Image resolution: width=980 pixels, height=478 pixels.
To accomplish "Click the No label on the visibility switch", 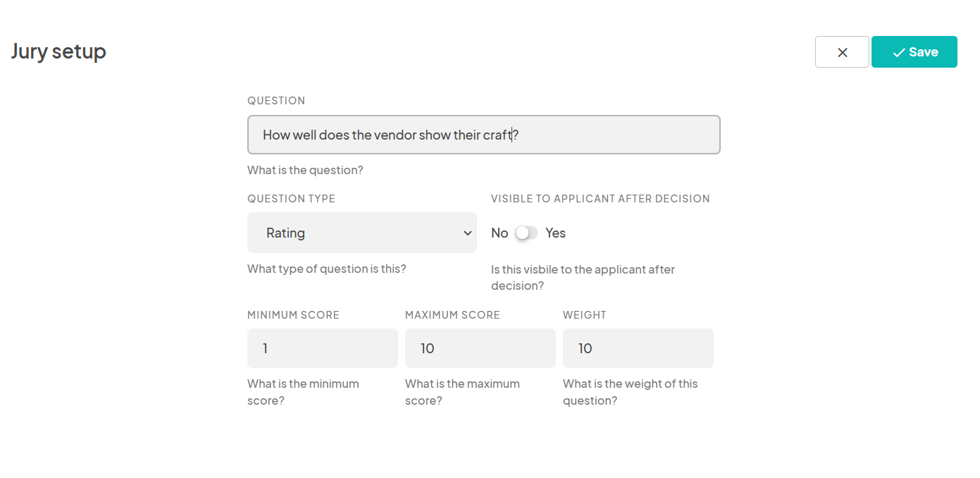I will (500, 232).
